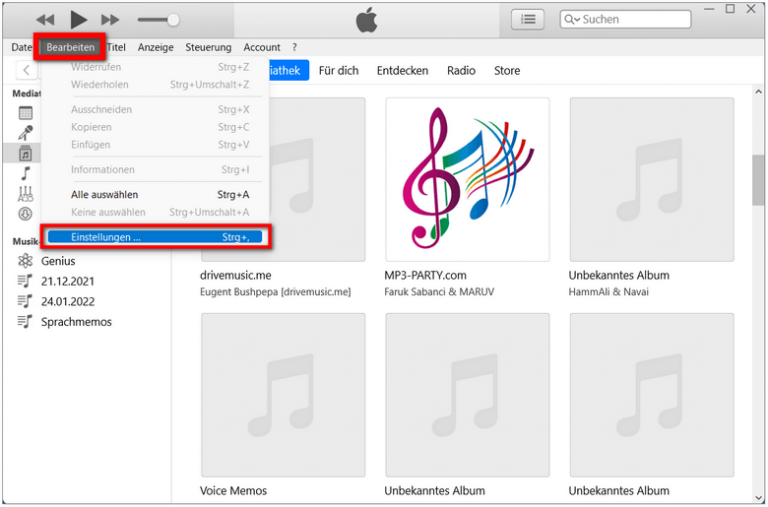This screenshot has height=507, width=768.
Task: Open the Titel menu
Action: (116, 47)
